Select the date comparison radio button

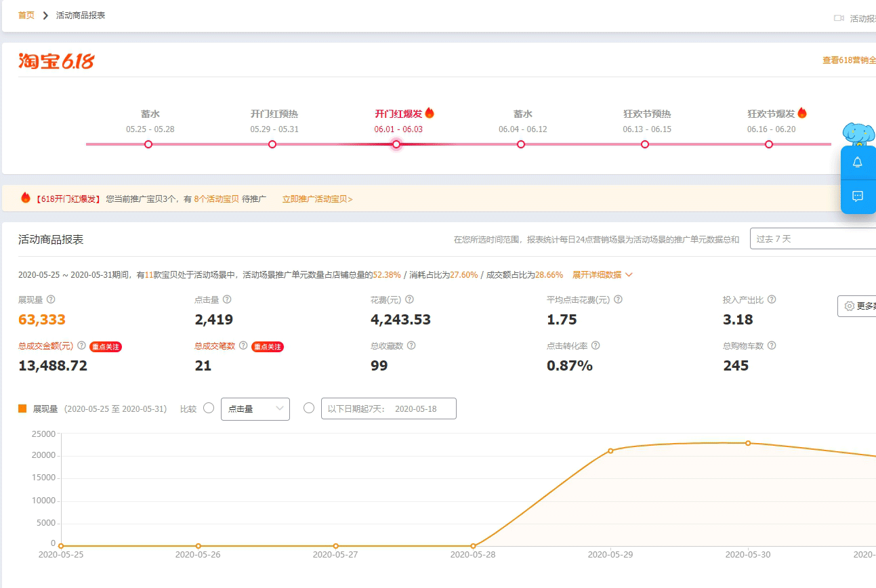click(309, 408)
